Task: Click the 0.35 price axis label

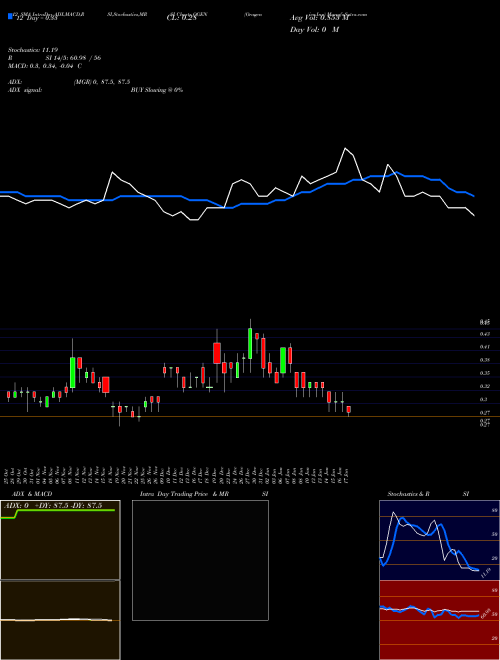Action: coord(484,373)
